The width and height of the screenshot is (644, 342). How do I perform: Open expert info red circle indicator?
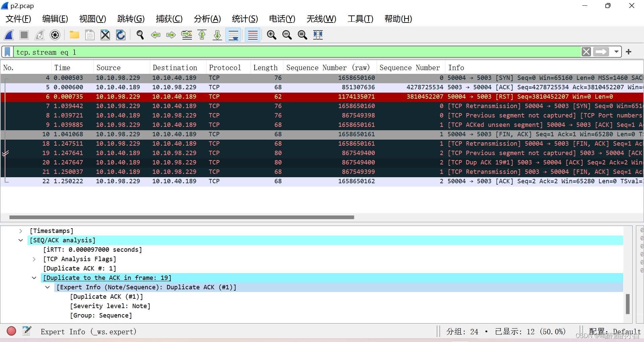coord(11,331)
